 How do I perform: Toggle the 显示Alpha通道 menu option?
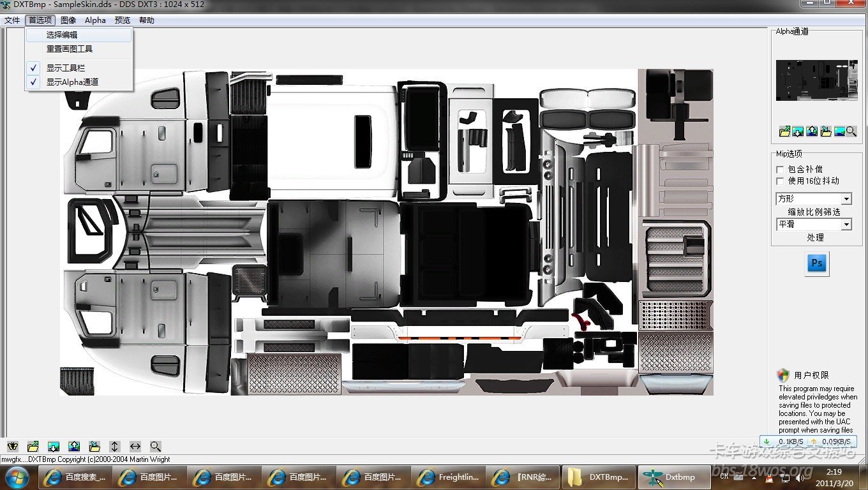point(72,82)
